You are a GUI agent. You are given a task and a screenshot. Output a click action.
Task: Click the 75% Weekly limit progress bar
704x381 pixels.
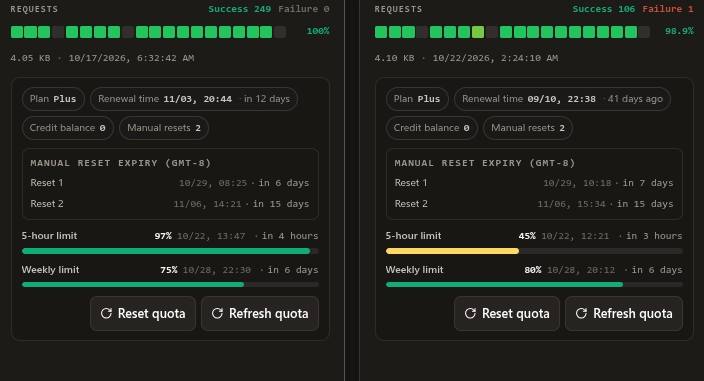(170, 285)
